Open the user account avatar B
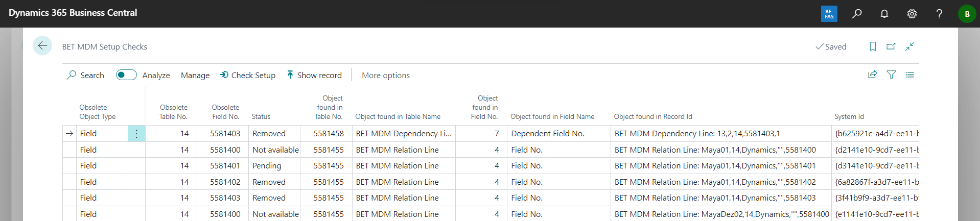The height and width of the screenshot is (221, 980). [967, 14]
